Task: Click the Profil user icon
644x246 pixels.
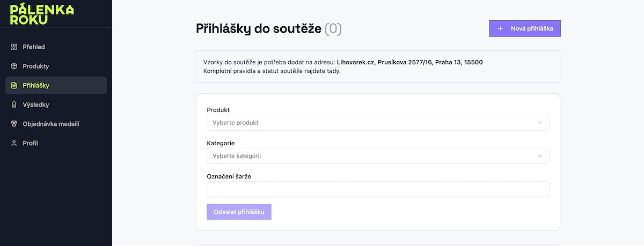Action: (14, 144)
